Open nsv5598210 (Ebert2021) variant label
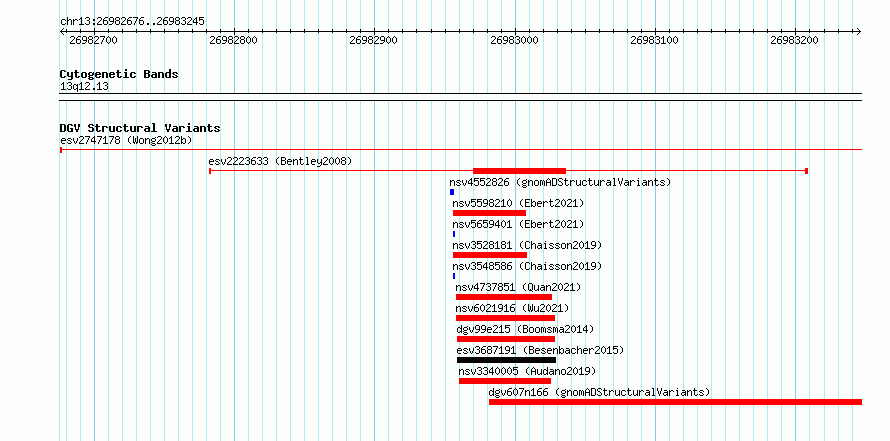This screenshot has height=441, width=890. [518, 203]
